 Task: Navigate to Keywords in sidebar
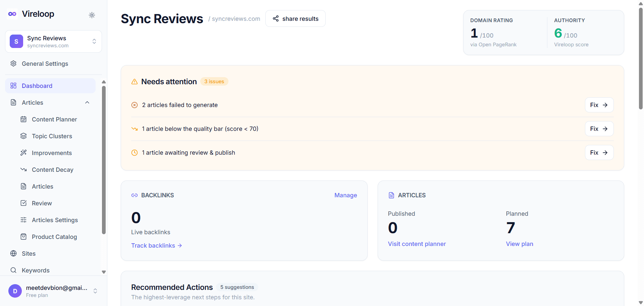36,270
